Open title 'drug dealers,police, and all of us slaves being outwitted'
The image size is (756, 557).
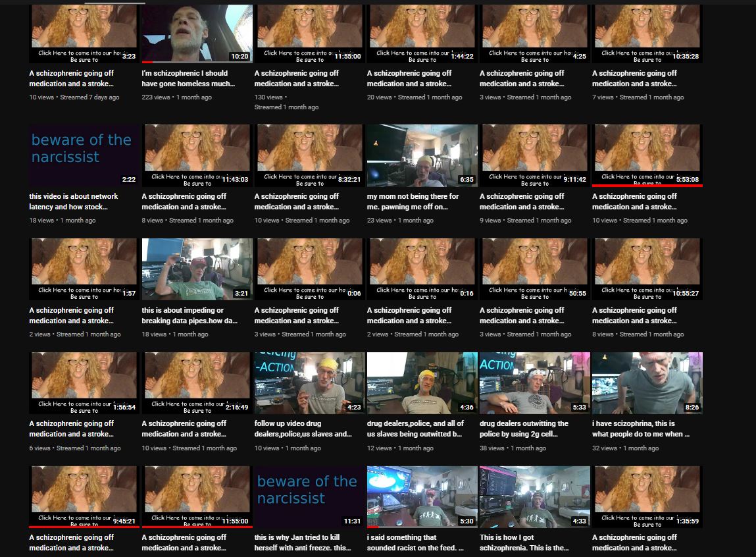click(x=416, y=429)
